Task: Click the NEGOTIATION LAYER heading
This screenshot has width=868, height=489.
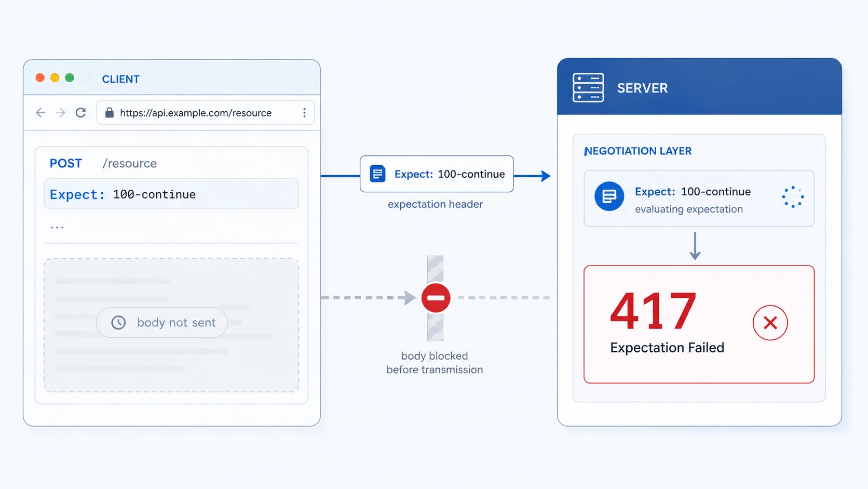Action: (638, 151)
